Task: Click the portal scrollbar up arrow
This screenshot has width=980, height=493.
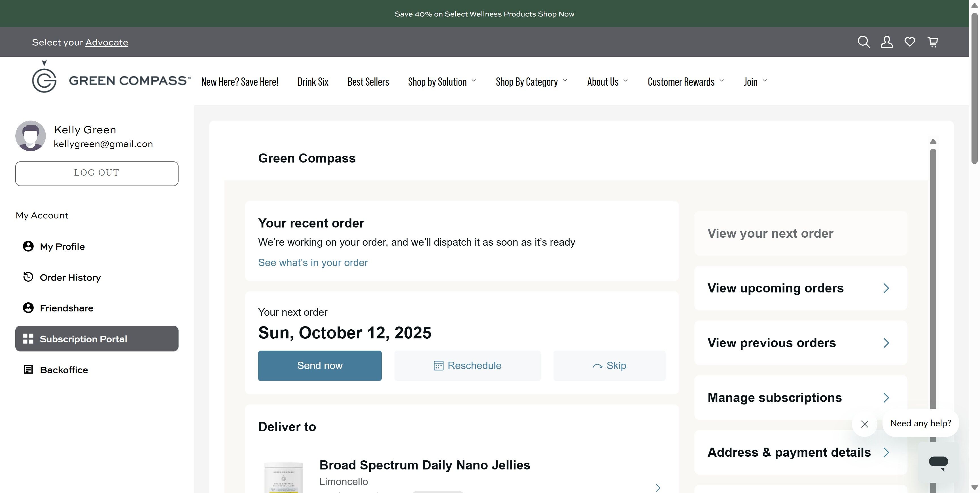Action: 933,142
